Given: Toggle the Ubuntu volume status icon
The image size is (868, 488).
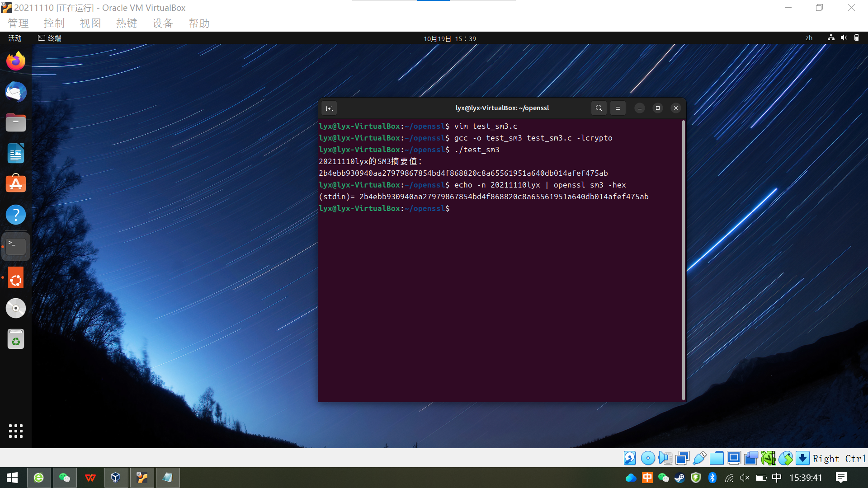Looking at the screenshot, I should (844, 38).
